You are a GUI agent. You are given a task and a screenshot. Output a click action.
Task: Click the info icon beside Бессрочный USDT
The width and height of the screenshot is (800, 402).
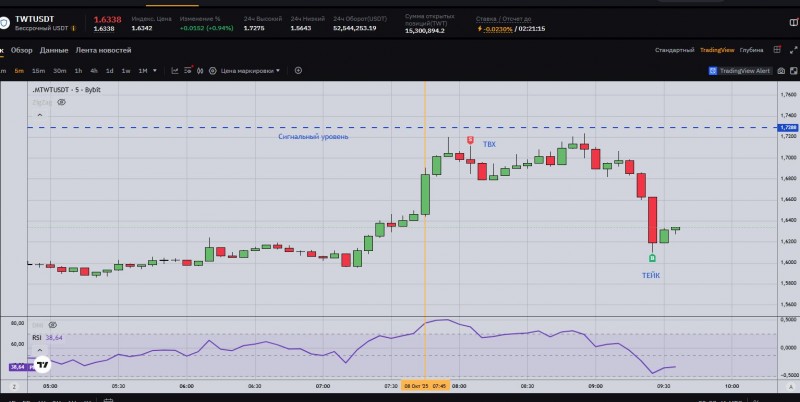click(x=73, y=29)
